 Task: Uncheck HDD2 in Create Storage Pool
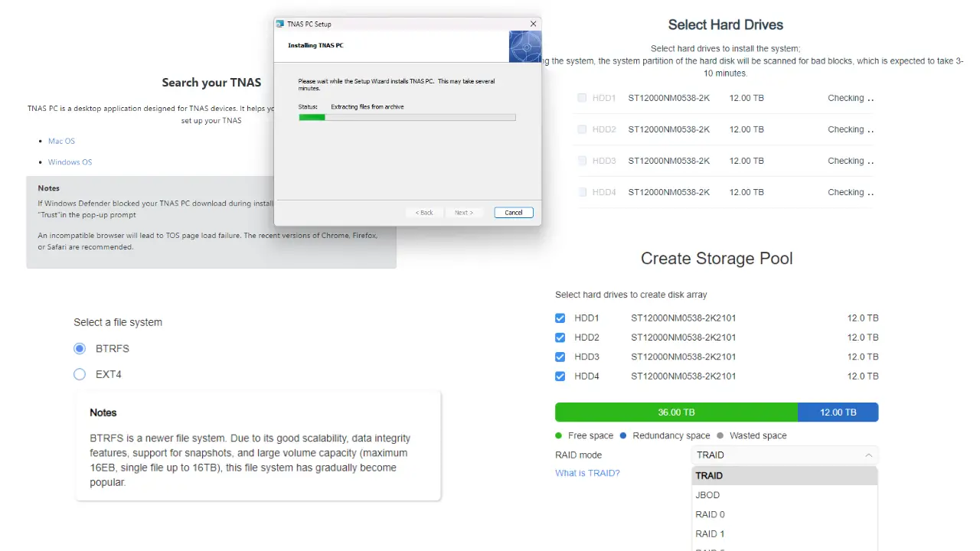[560, 337]
